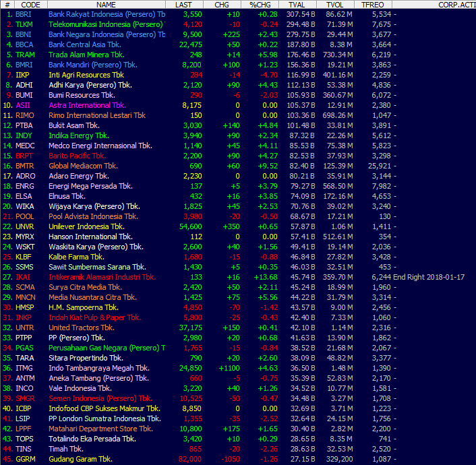Select stock code TLKM
476x465 pixels.
tap(24, 24)
